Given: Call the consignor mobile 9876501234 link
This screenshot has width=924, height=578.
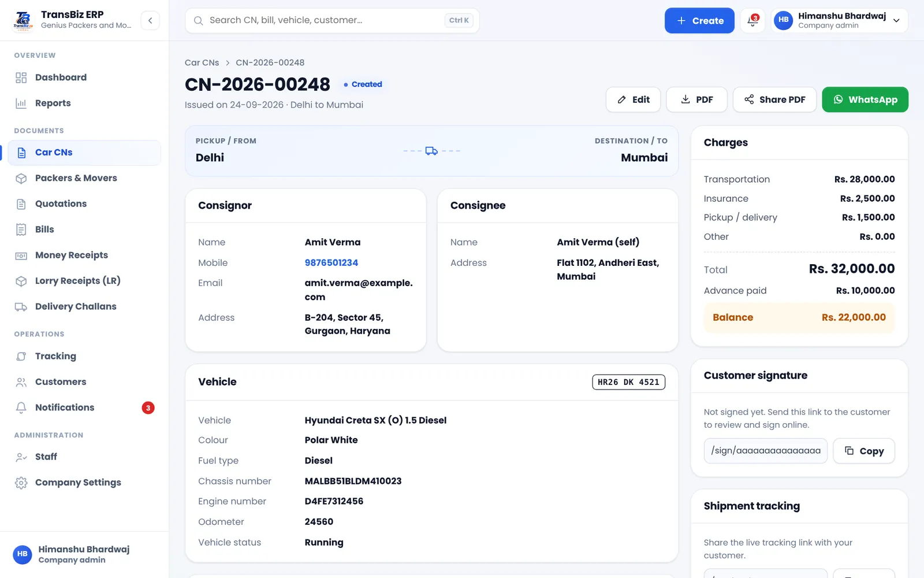Looking at the screenshot, I should coord(331,262).
